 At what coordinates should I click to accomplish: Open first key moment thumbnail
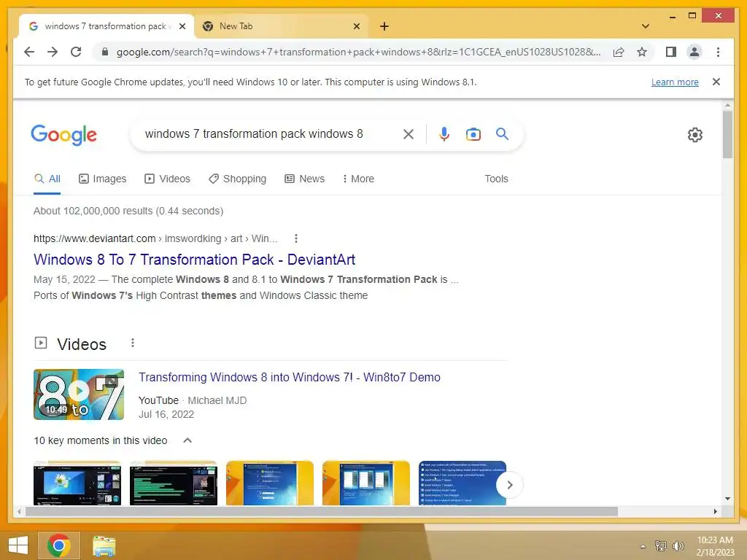[77, 483]
